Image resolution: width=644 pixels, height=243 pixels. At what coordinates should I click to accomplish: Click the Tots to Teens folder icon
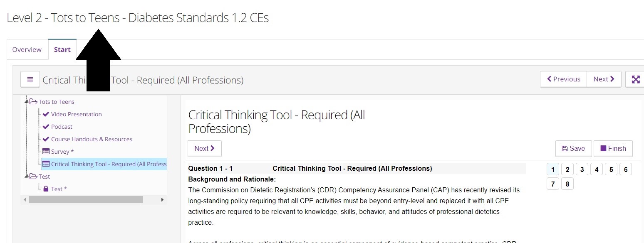click(x=33, y=102)
